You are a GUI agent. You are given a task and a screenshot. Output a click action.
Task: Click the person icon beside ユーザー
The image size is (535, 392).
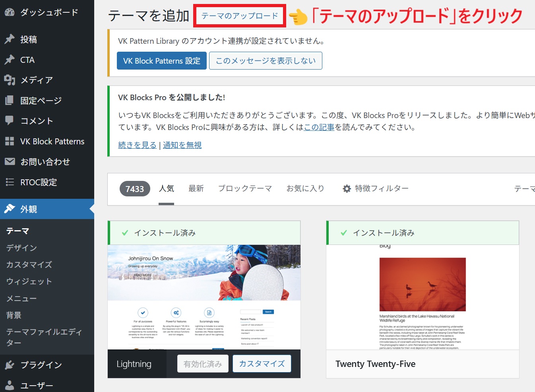click(x=10, y=385)
